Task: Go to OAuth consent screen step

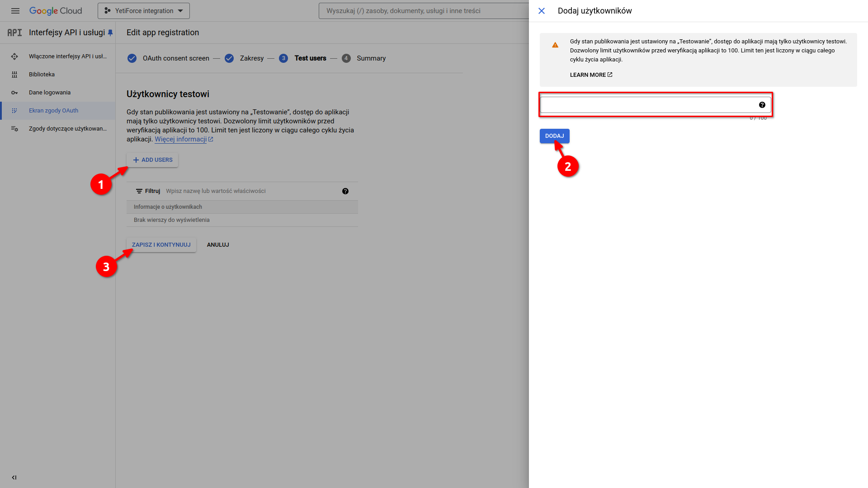Action: pos(176,58)
